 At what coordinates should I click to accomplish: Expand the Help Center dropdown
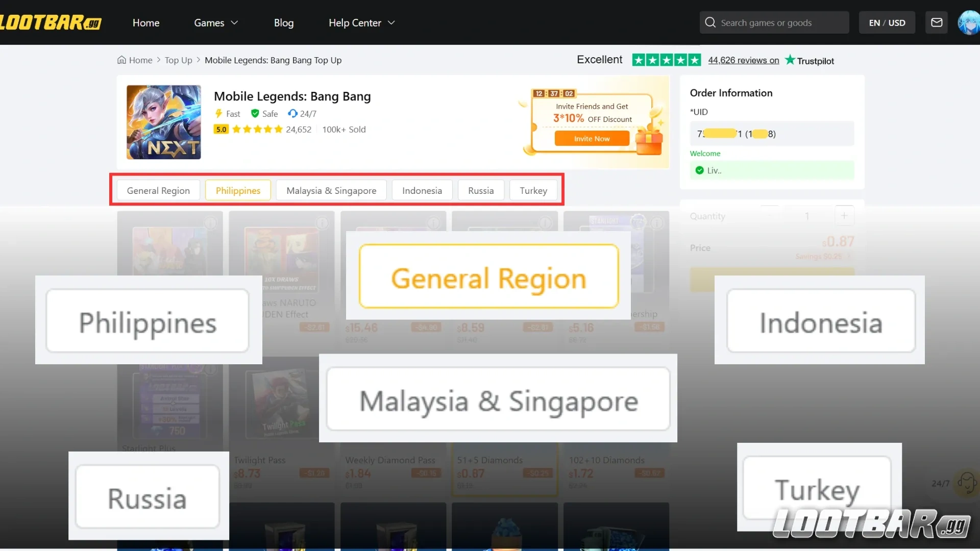[x=362, y=22]
